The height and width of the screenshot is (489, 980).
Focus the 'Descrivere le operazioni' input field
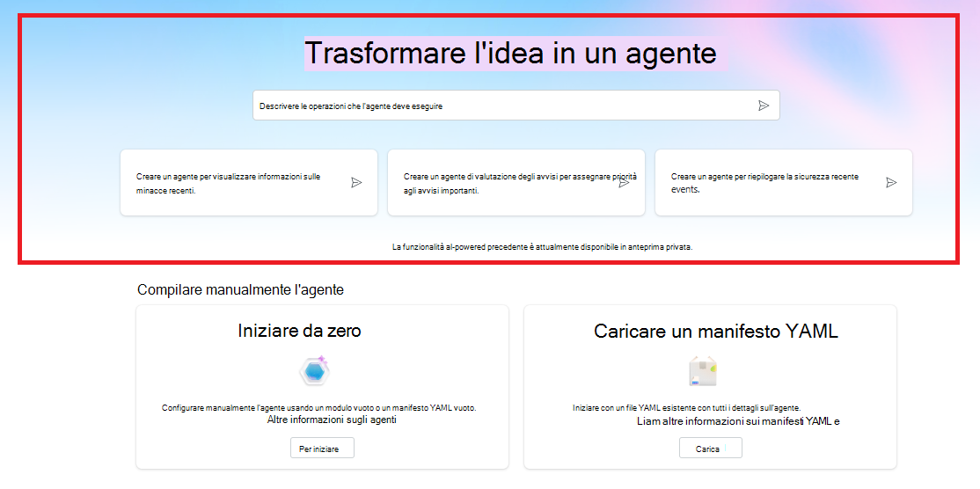pos(501,106)
